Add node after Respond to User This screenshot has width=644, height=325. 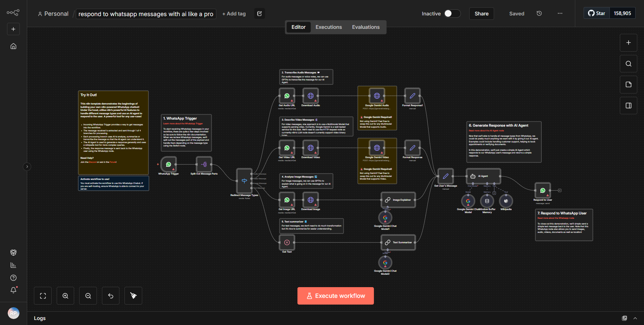click(x=559, y=190)
